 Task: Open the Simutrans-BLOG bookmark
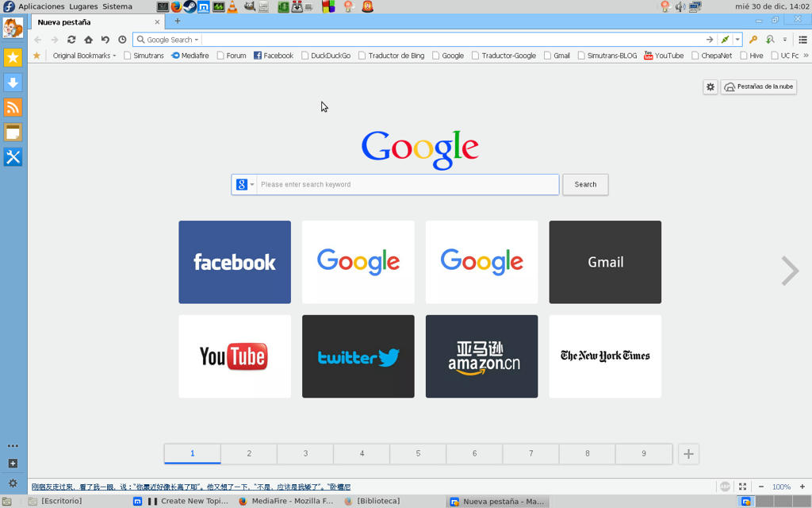(x=607, y=56)
